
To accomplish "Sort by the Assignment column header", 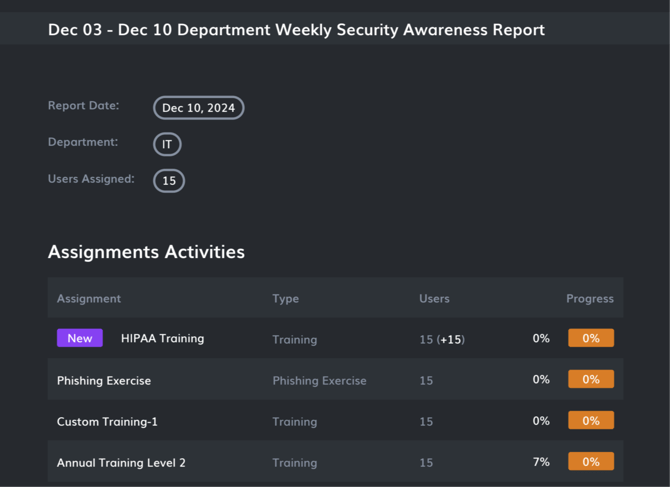I will pyautogui.click(x=89, y=298).
